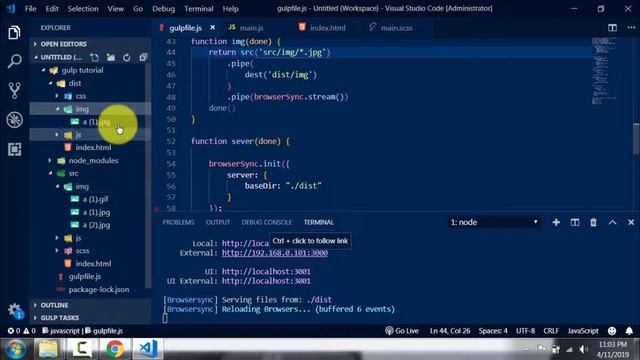Click volume icon in system tray
The image size is (640, 360).
(583, 349)
